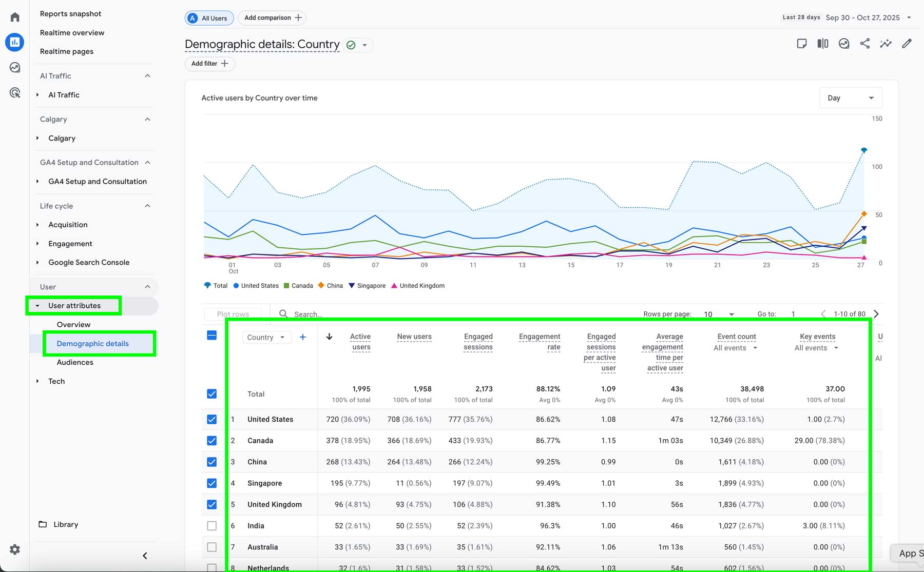Add a note to the report
Image resolution: width=924 pixels, height=572 pixels.
pyautogui.click(x=802, y=43)
